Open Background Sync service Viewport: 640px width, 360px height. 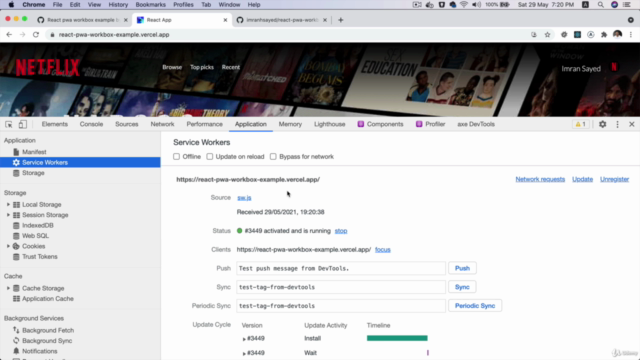(x=47, y=341)
